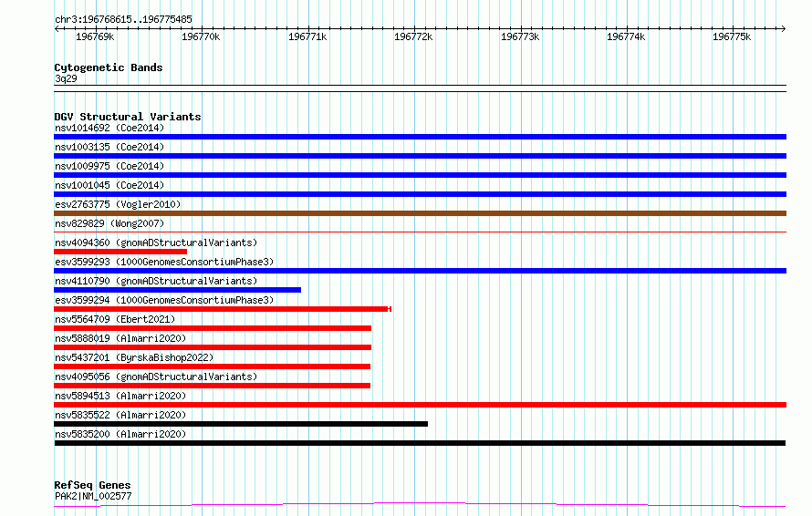This screenshot has width=812, height=516.
Task: Select the brown esv2763775 variant bar
Action: [x=420, y=213]
